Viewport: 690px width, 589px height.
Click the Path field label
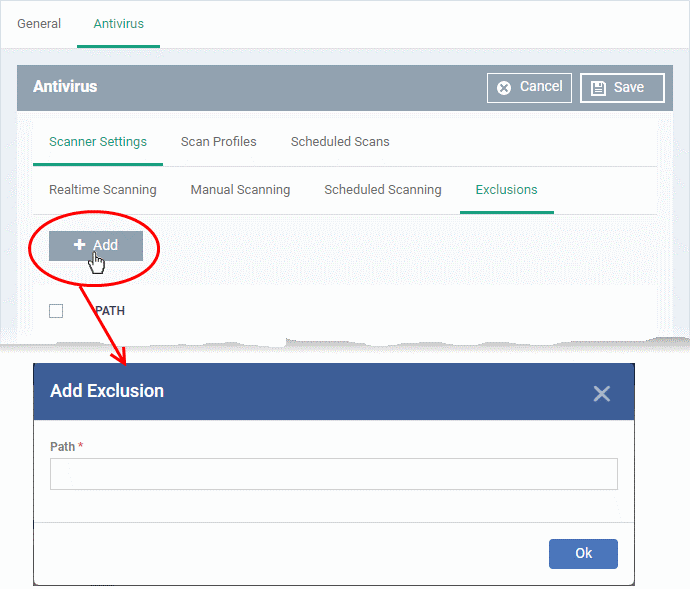[62, 446]
